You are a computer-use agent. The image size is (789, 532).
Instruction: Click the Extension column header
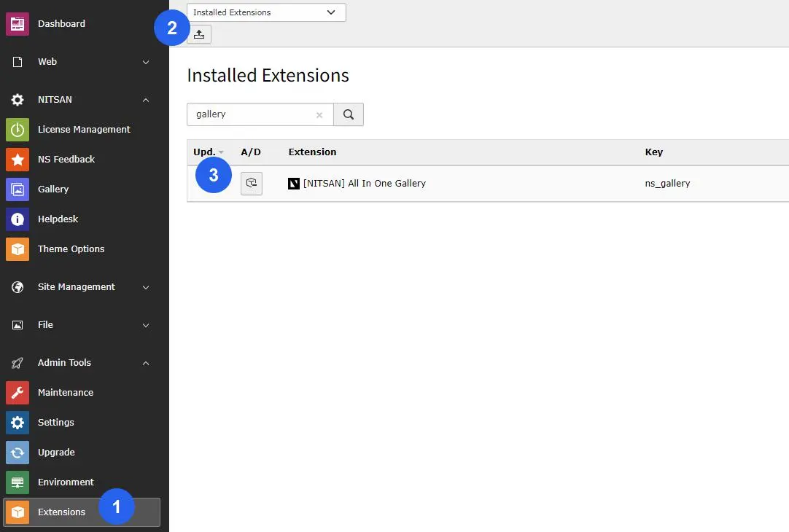click(313, 152)
